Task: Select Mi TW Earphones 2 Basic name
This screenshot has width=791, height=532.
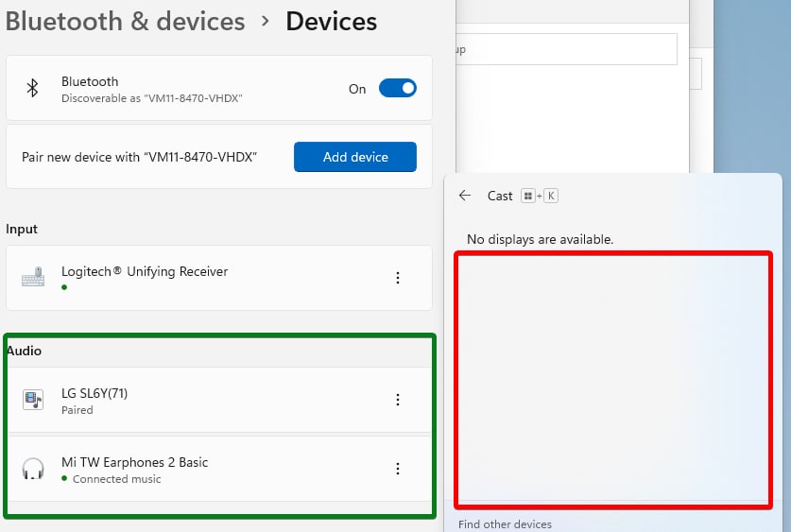Action: point(135,462)
